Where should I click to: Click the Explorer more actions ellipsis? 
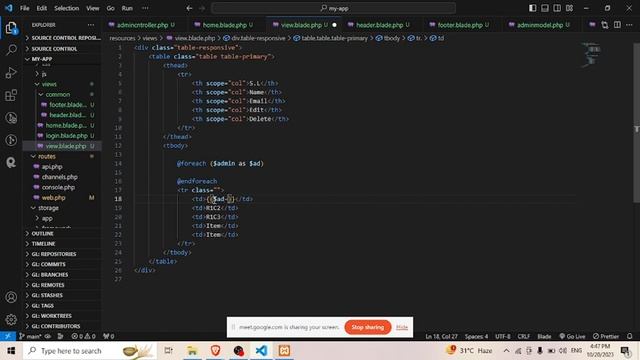tap(91, 25)
